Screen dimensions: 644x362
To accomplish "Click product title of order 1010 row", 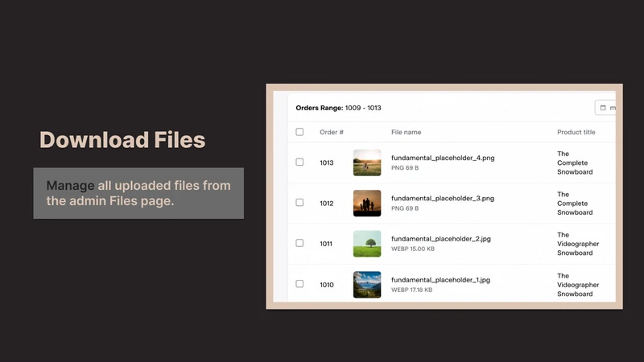I will click(578, 285).
